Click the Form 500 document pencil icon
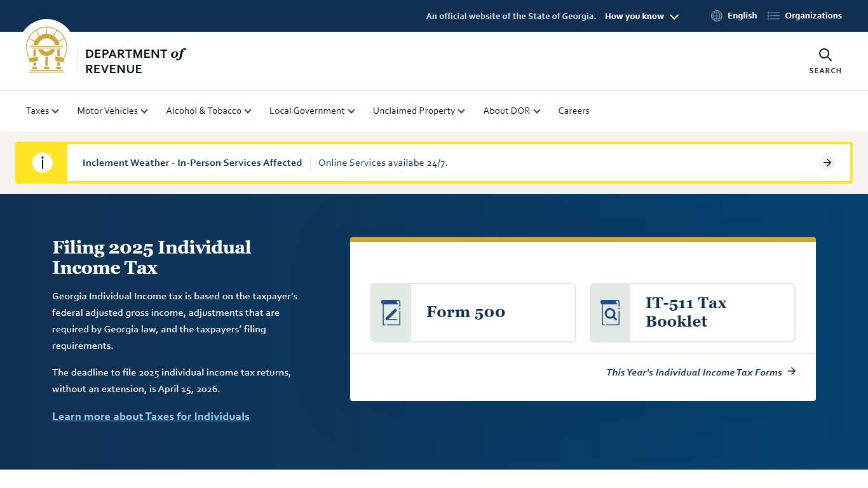This screenshot has width=868, height=488. [391, 313]
